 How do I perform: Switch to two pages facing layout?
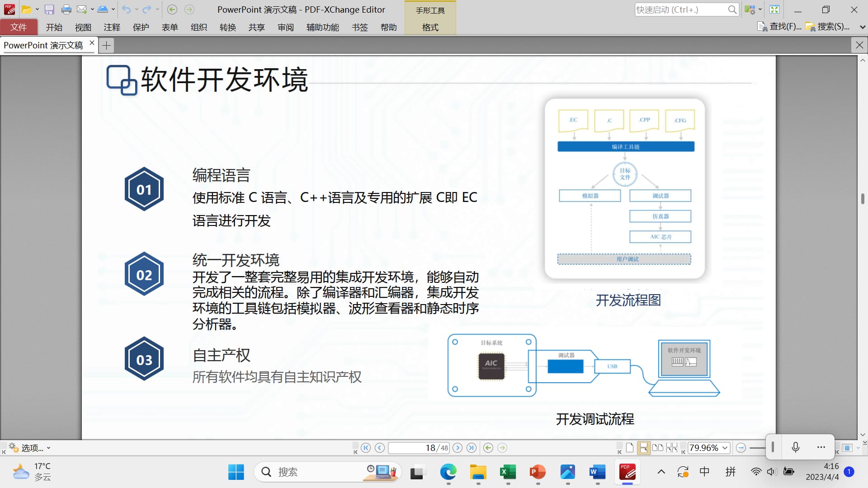(658, 448)
